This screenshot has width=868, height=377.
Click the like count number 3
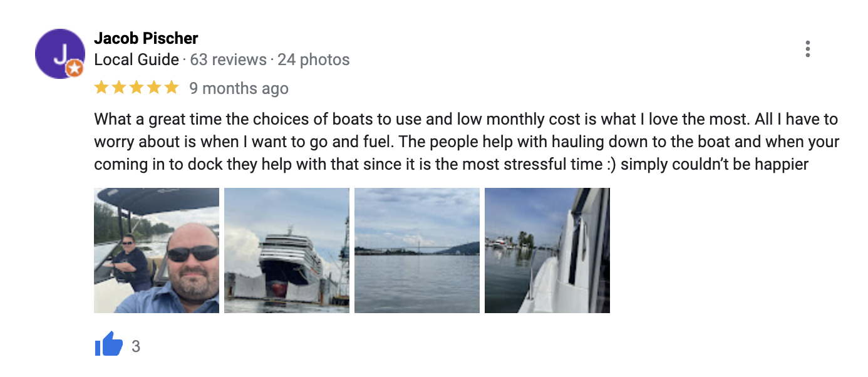click(x=136, y=346)
